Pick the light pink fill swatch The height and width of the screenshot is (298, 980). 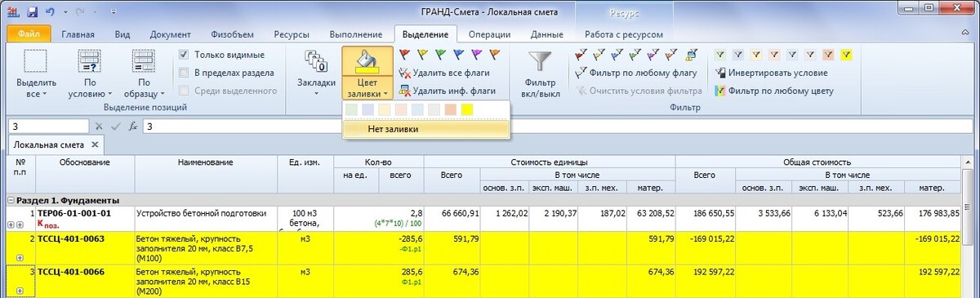[x=401, y=109]
